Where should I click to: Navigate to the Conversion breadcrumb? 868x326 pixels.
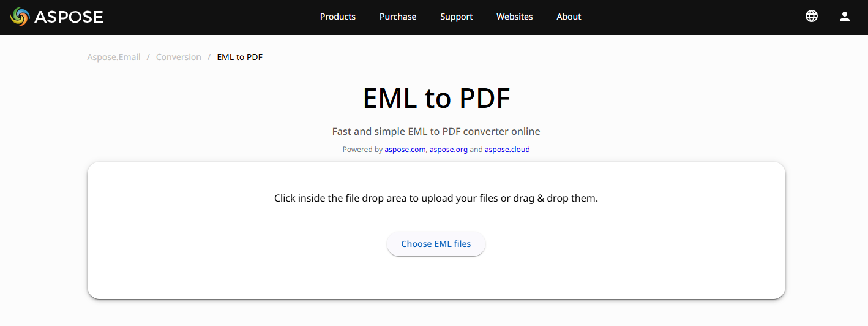(x=179, y=57)
